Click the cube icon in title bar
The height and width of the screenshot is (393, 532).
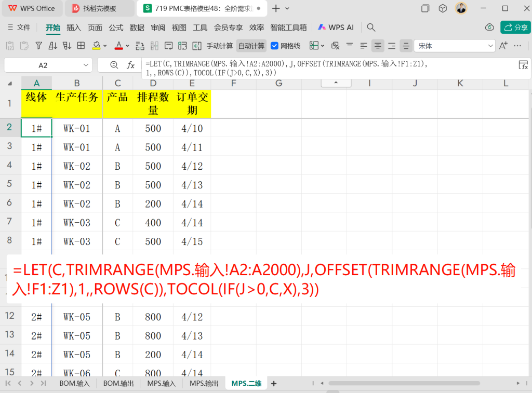pyautogui.click(x=443, y=8)
